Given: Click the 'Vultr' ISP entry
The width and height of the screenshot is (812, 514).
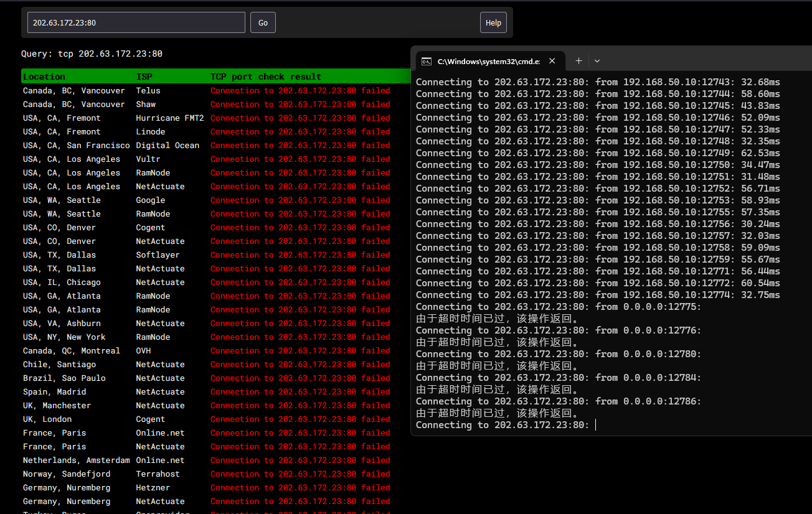Looking at the screenshot, I should tap(148, 159).
